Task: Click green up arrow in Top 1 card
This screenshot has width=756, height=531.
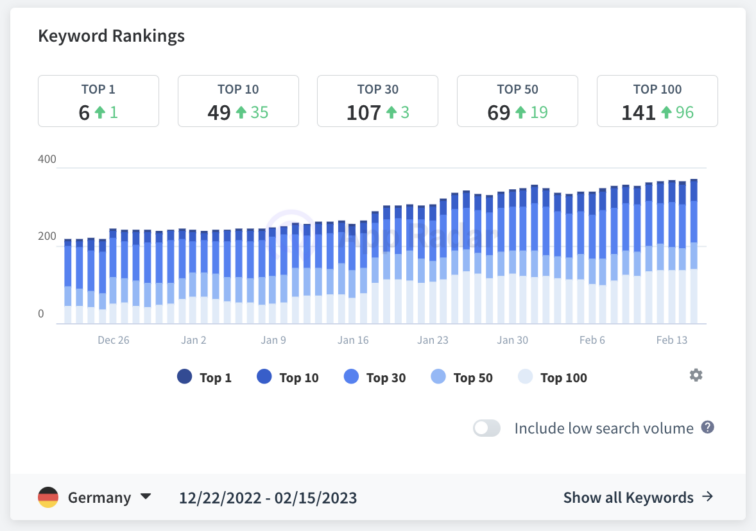Action: coord(100,113)
